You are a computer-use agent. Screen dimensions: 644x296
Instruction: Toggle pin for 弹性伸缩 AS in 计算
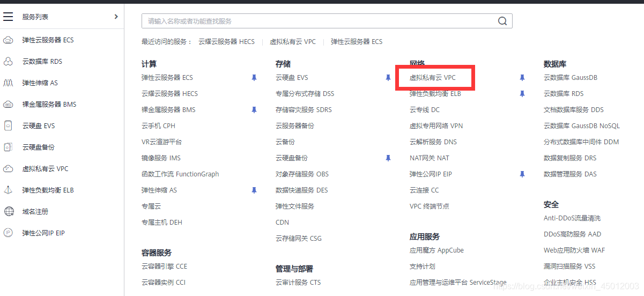coord(254,190)
